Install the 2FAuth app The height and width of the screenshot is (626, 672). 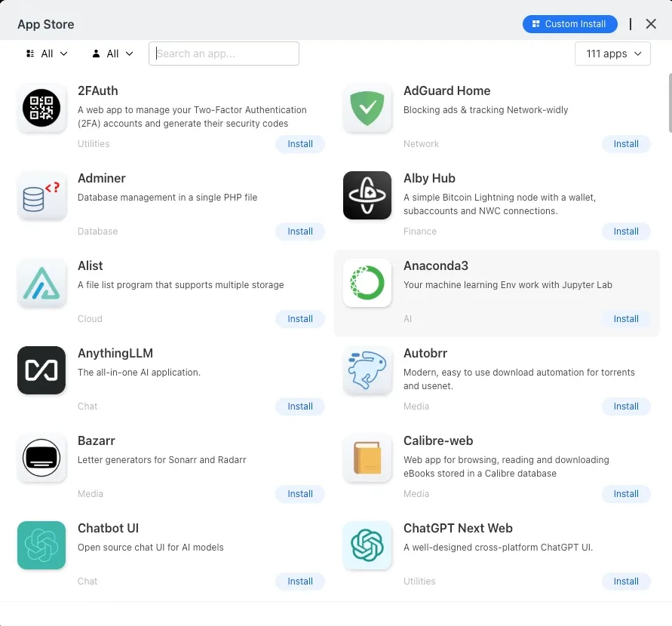coord(300,144)
